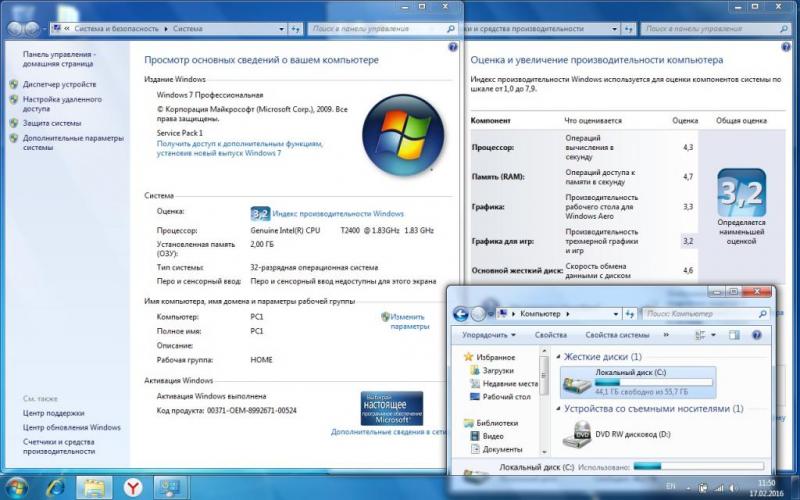This screenshot has height=500, width=800.
Task: Click volume icon in system tray
Action: (733, 489)
